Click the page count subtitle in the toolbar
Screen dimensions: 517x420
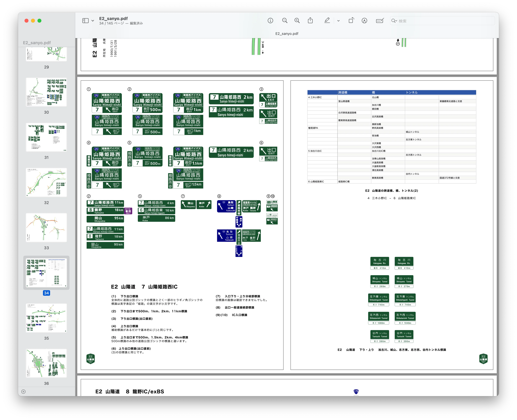point(121,23)
